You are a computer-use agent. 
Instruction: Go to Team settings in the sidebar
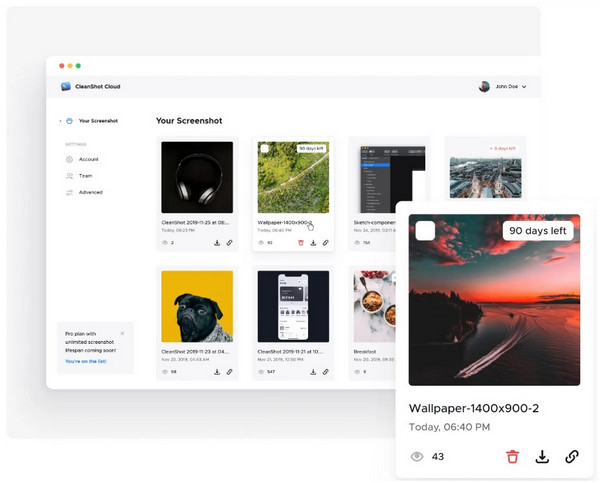(x=85, y=175)
